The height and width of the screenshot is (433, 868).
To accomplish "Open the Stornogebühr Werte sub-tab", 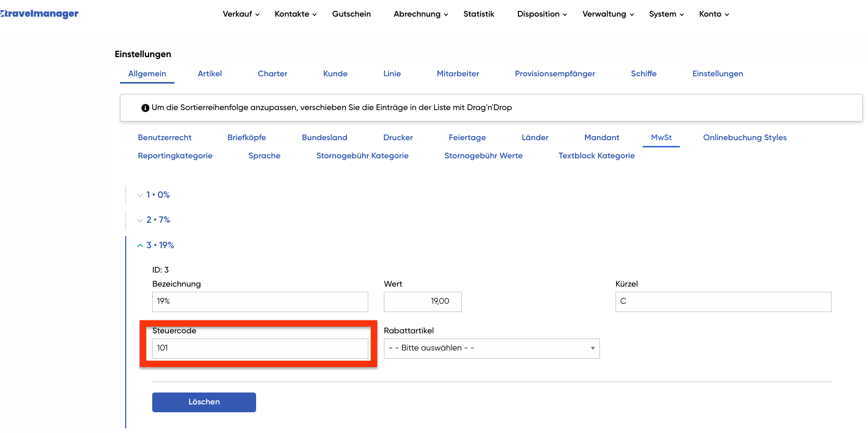I will (484, 156).
